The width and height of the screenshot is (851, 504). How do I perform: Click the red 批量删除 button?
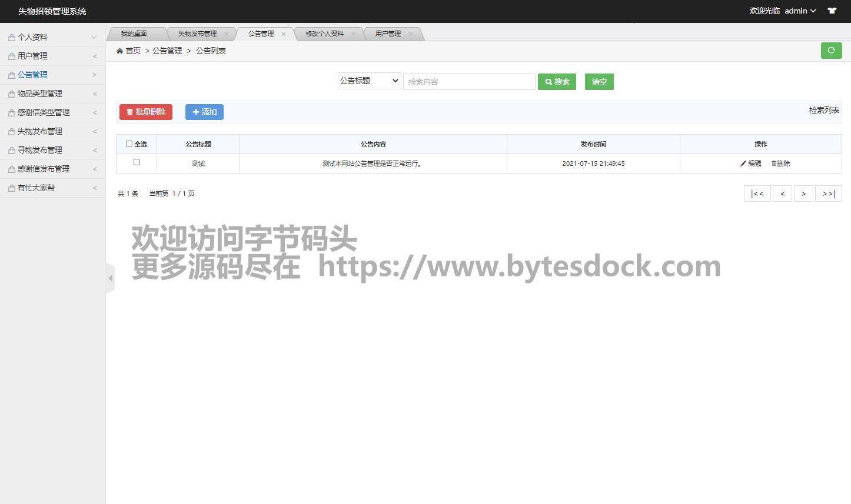coord(146,112)
